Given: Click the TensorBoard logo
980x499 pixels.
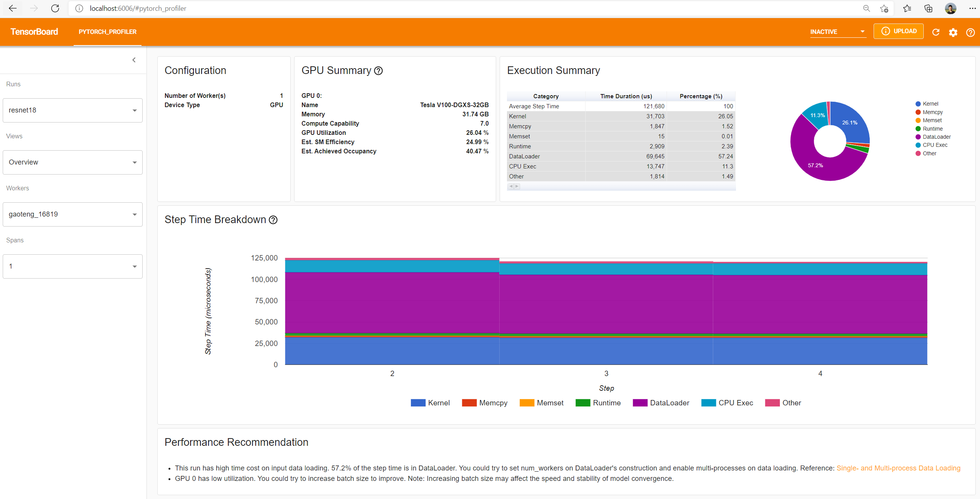Looking at the screenshot, I should [x=34, y=32].
